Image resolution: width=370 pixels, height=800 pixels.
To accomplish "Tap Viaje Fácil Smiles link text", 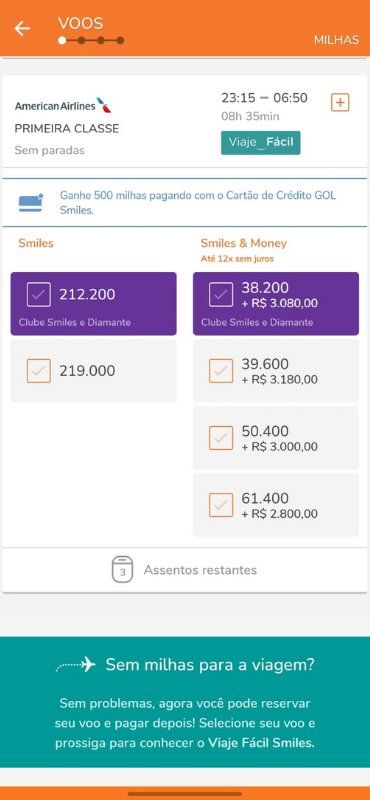I will pyautogui.click(x=262, y=743).
